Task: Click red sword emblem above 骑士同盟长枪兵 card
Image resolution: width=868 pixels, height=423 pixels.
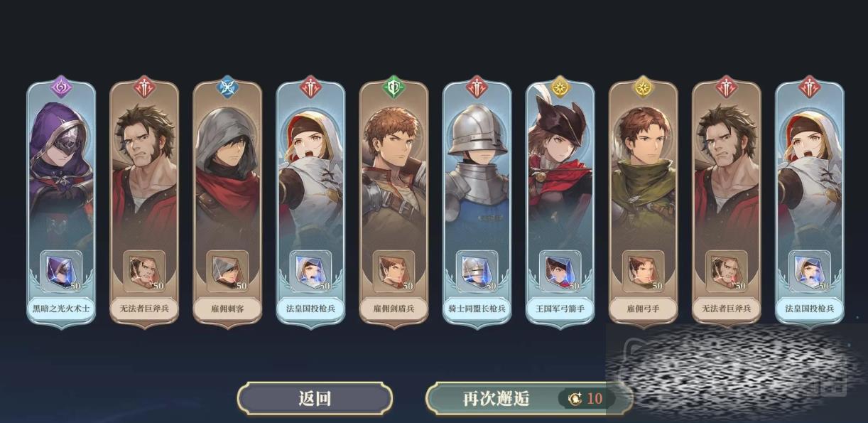Action: click(477, 87)
